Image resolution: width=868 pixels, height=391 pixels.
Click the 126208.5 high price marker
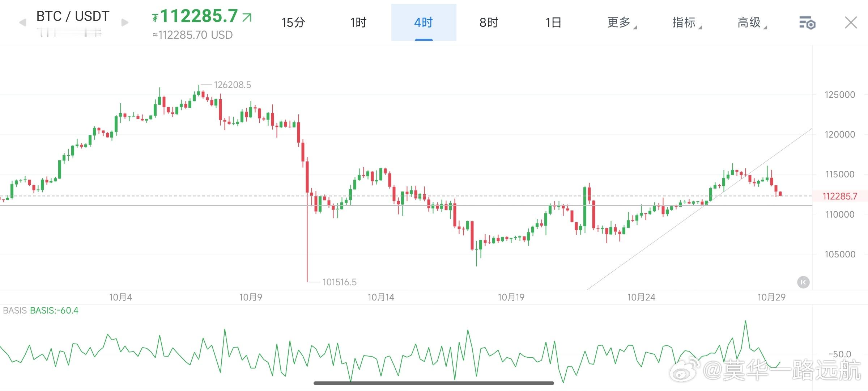point(232,85)
